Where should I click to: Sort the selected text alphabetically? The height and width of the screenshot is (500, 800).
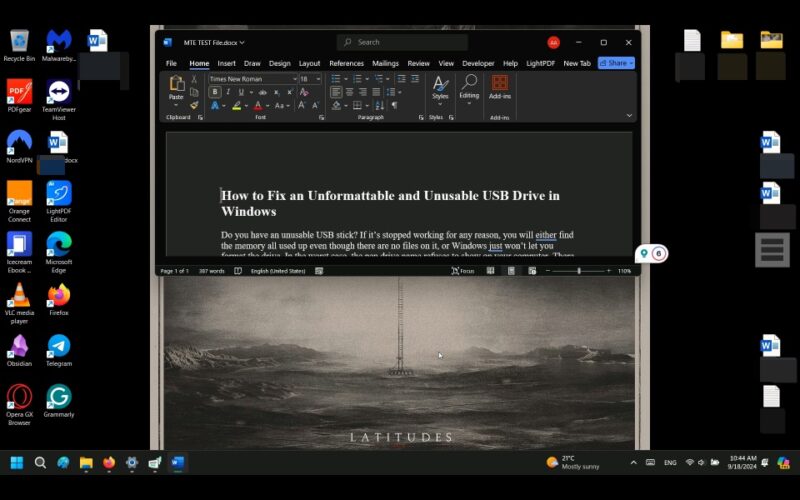(380, 105)
